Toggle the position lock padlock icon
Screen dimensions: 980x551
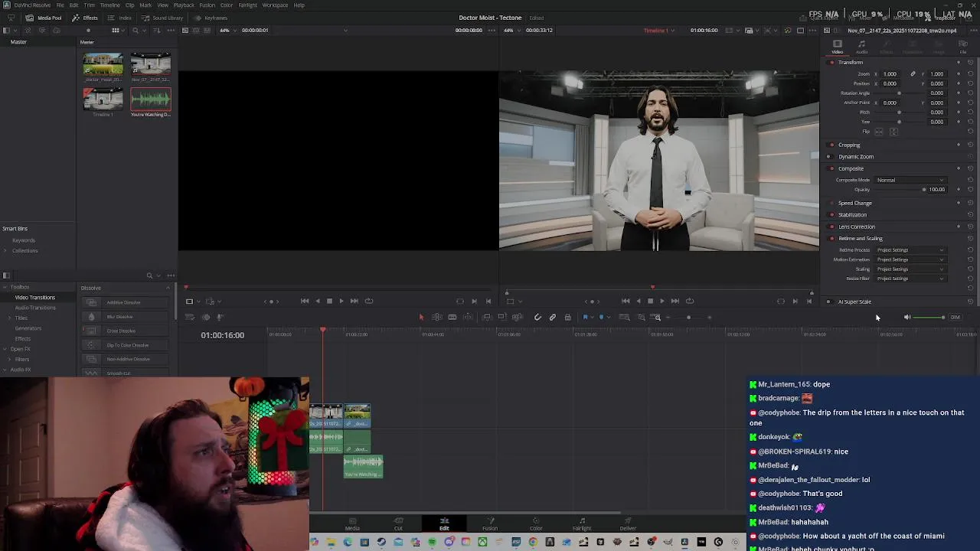pos(567,317)
